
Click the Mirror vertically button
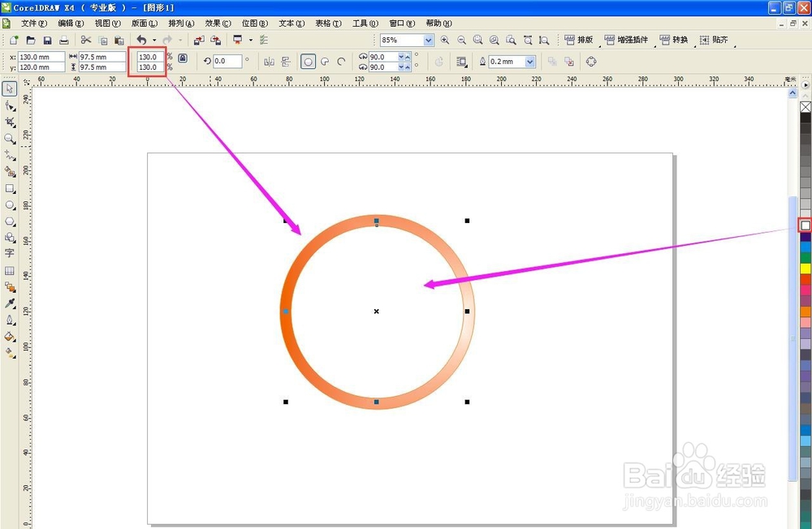pos(286,62)
